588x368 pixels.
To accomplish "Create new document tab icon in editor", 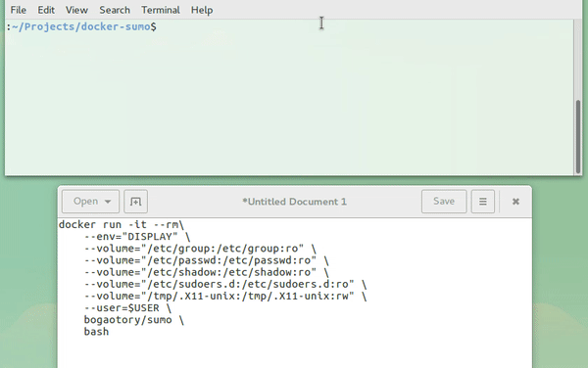I will coord(136,202).
